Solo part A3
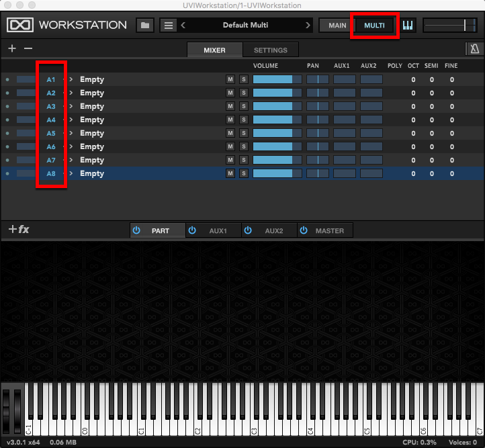 click(x=244, y=106)
